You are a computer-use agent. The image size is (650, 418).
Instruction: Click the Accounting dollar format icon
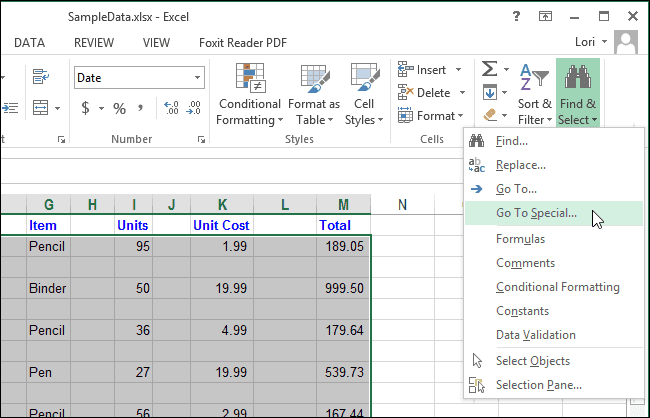86,108
